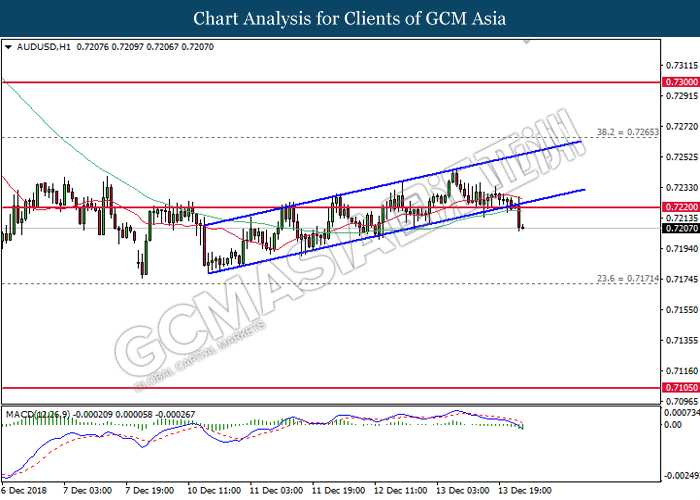Click the 0.71160 price scale value
Viewport: 700px width, 500px height.
click(x=682, y=371)
